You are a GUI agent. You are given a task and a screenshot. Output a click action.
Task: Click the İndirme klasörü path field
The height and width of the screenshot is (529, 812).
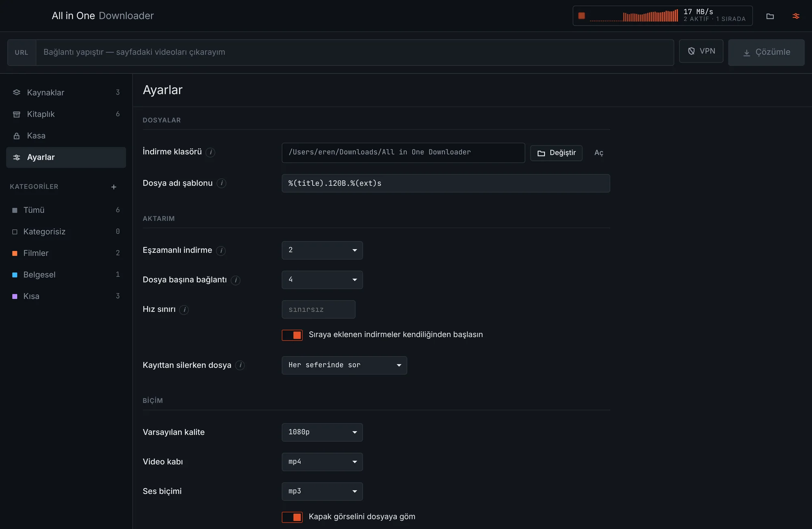point(403,153)
